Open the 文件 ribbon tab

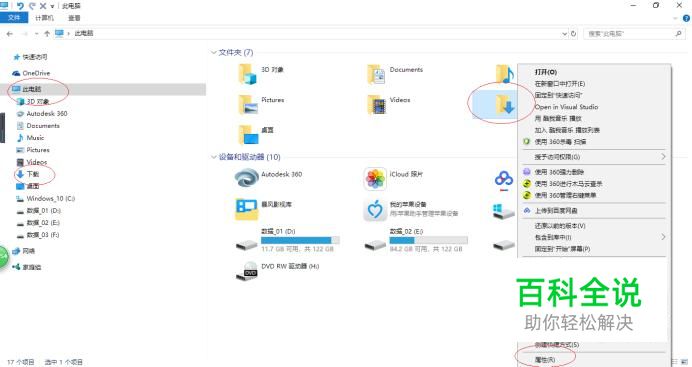[14, 18]
